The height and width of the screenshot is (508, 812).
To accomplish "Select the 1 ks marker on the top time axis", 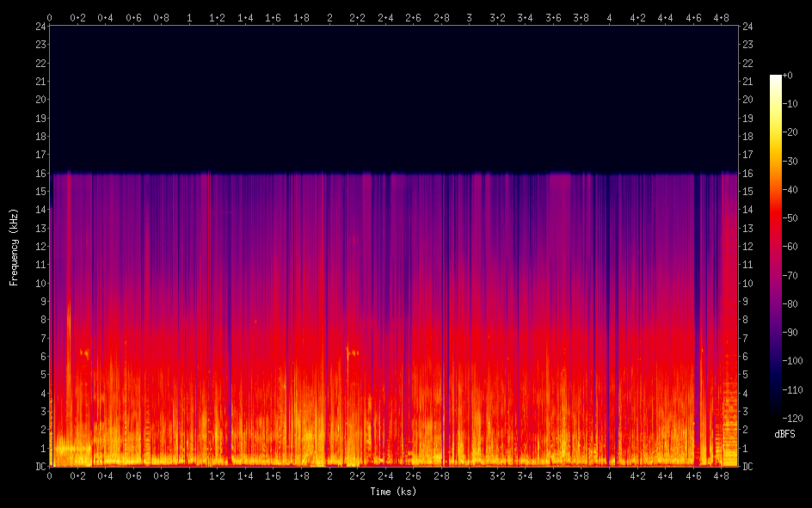I will point(189,17).
